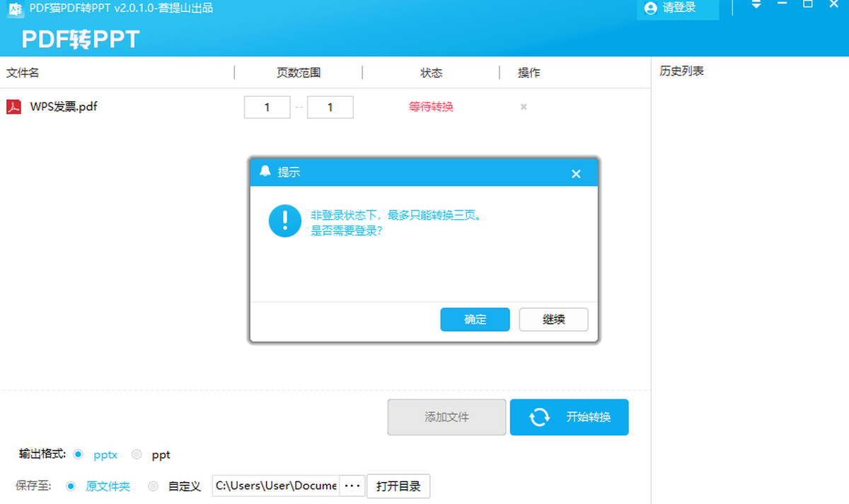Click the app logo in the title bar

pos(16,8)
